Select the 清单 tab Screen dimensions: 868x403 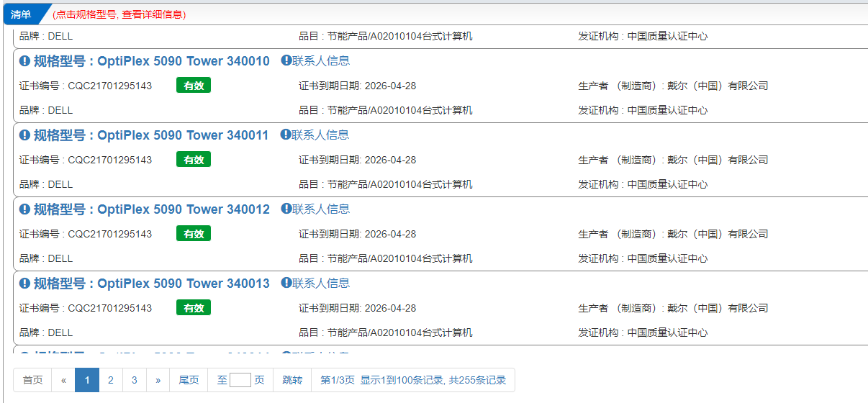[22, 14]
